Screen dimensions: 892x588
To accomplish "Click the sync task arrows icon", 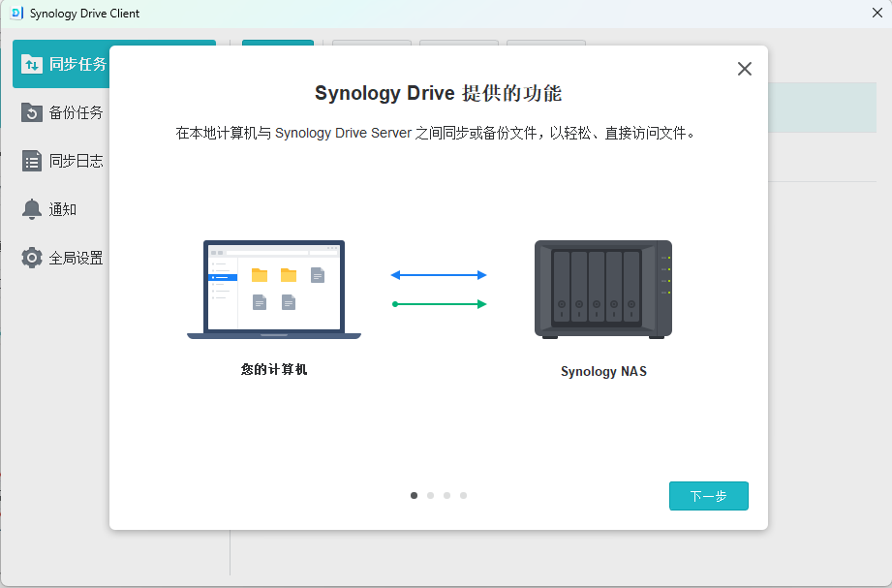I will (x=32, y=64).
